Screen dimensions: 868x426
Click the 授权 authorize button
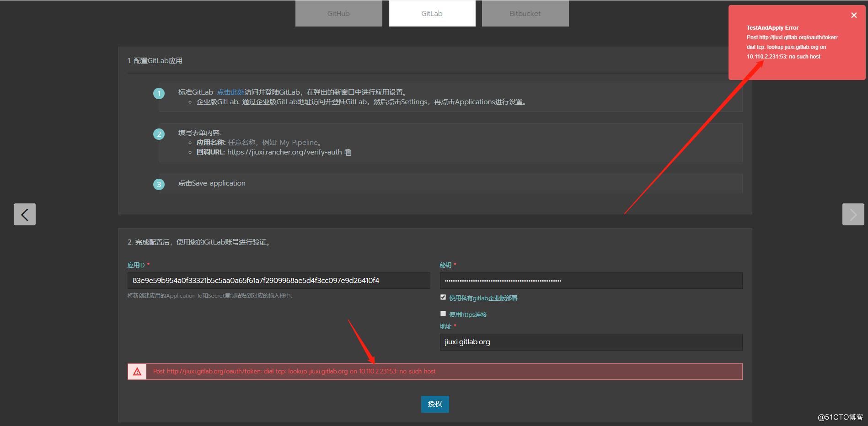435,404
